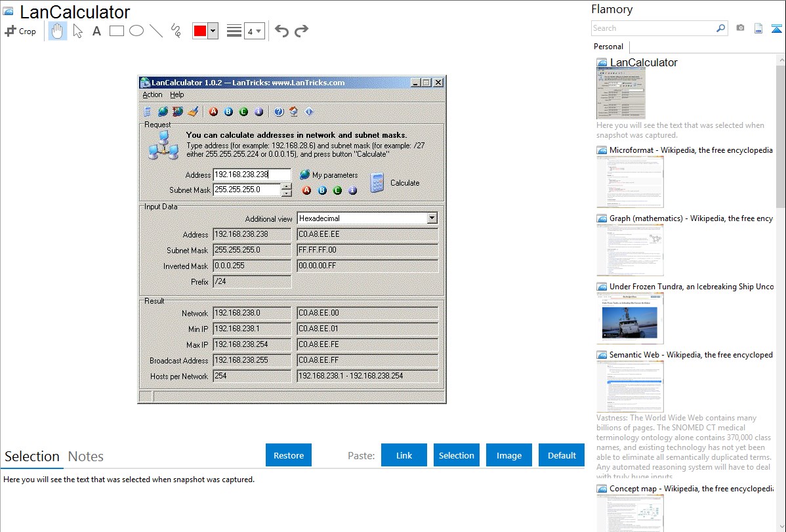Click the Link paste button
The image size is (786, 532).
click(404, 455)
